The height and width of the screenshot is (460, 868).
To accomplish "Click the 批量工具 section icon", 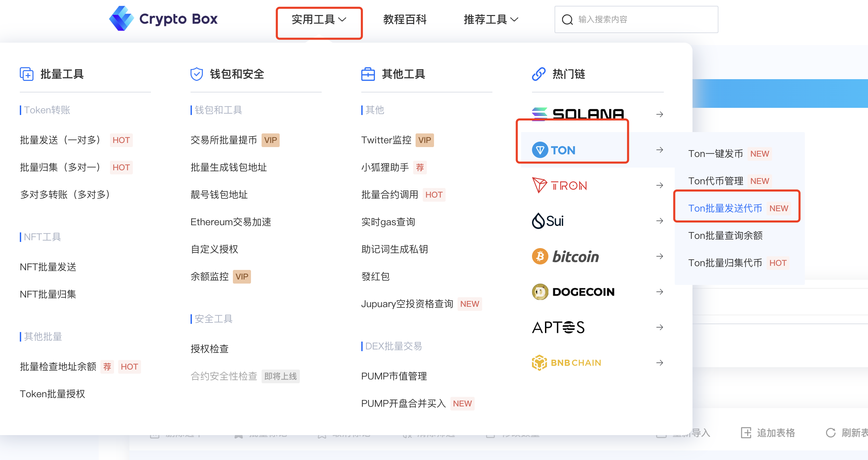I will pos(27,74).
